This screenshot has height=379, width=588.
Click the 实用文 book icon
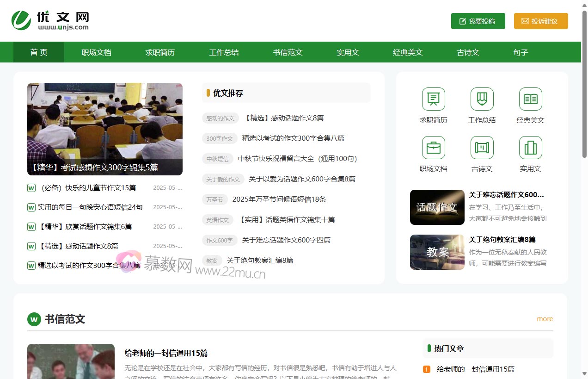[x=530, y=148]
